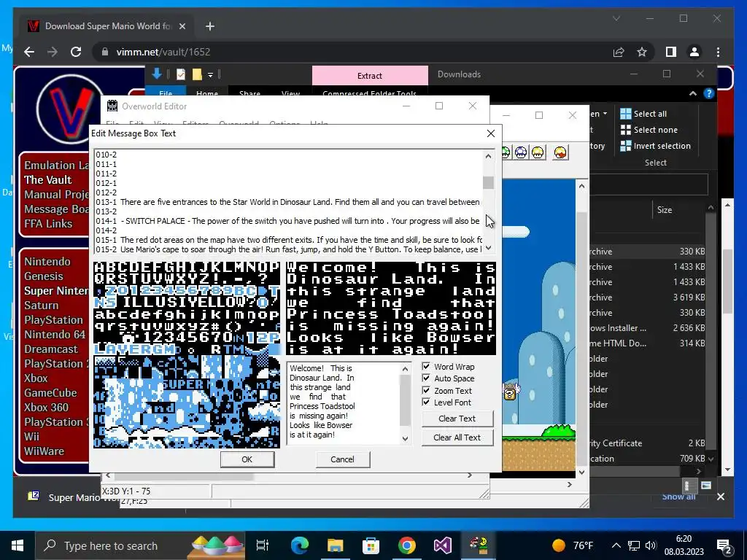
Task: Reload the vimm.net page
Action: (76, 52)
